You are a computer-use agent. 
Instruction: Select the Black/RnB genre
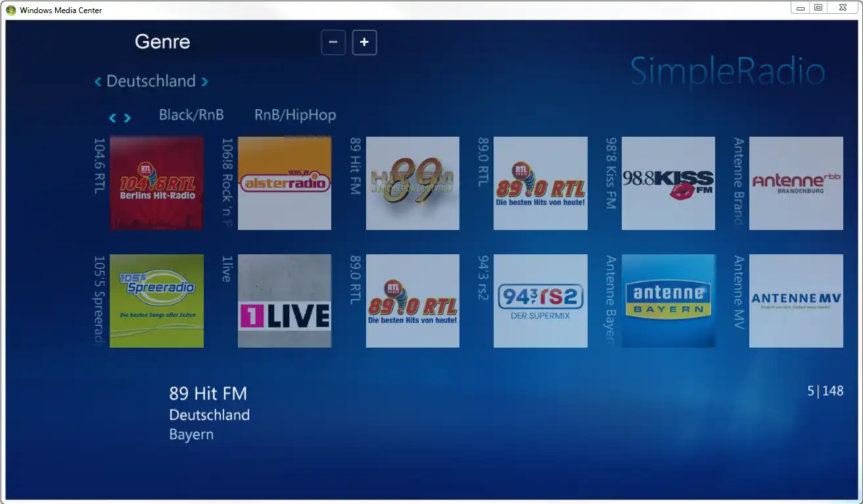click(x=191, y=115)
